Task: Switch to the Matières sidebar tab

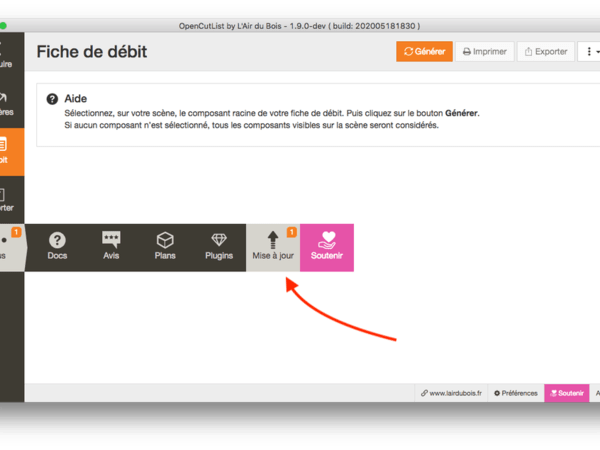Action: (x=10, y=103)
